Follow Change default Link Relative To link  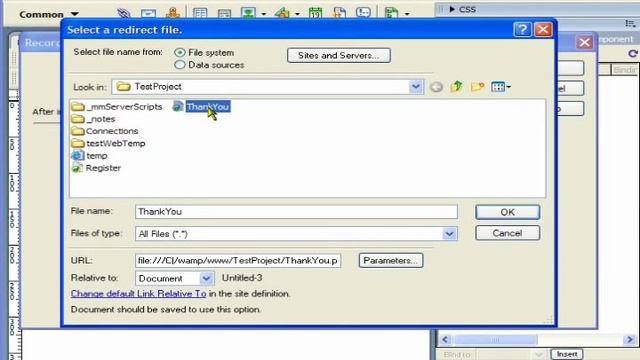pos(138,293)
